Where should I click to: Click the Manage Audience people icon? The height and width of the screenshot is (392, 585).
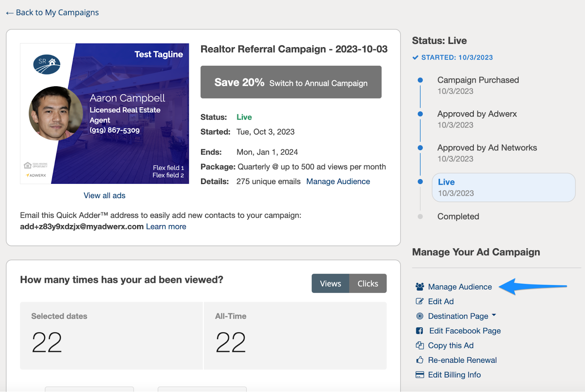pyautogui.click(x=420, y=287)
